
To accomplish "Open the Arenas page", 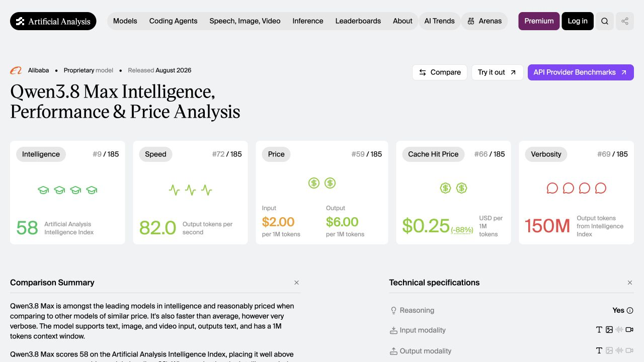I will click(x=485, y=21).
